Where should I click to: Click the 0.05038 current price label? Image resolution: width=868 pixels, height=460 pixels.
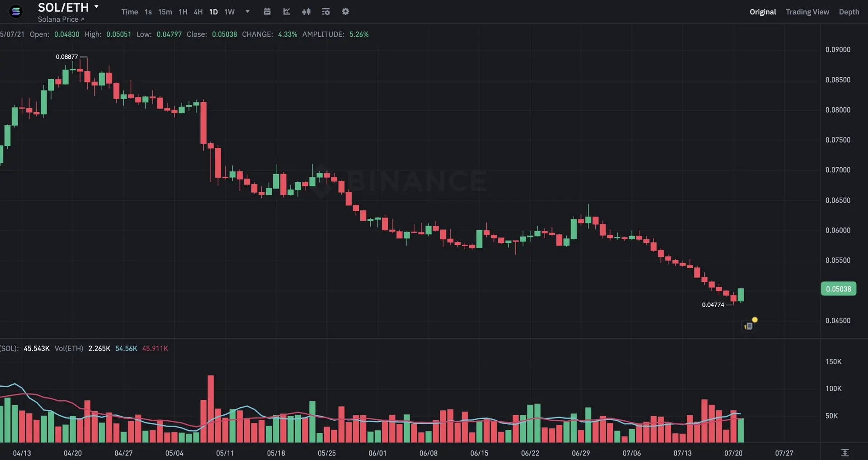(x=838, y=289)
